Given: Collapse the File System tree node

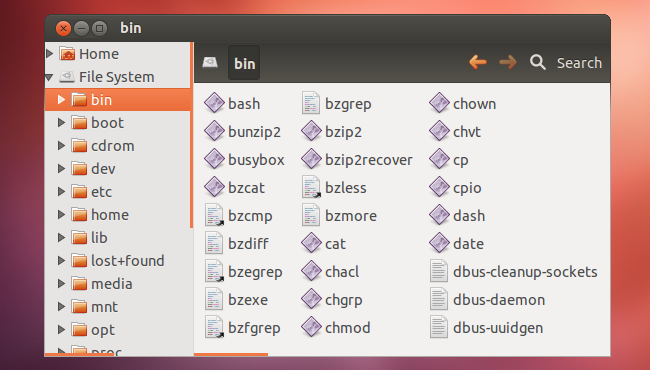Looking at the screenshot, I should click(50, 77).
